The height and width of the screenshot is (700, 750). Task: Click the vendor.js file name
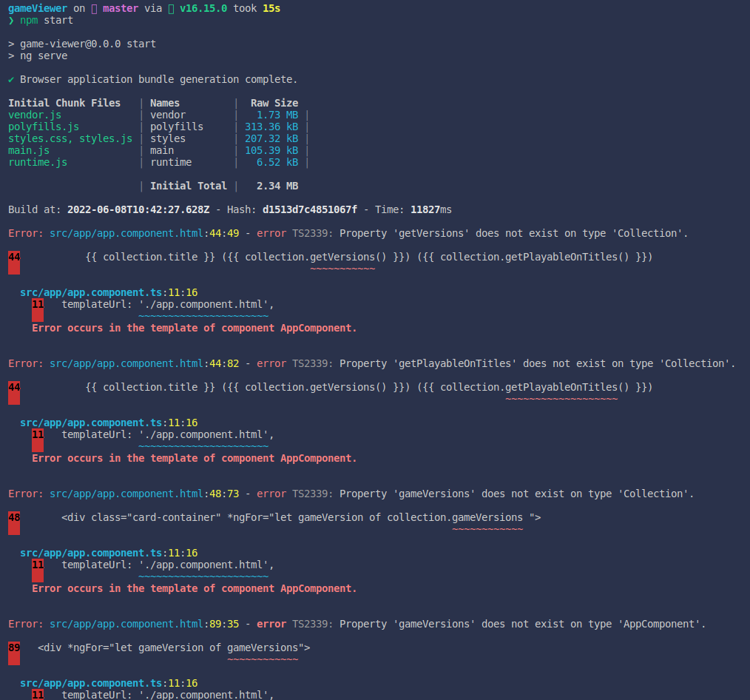[x=35, y=115]
